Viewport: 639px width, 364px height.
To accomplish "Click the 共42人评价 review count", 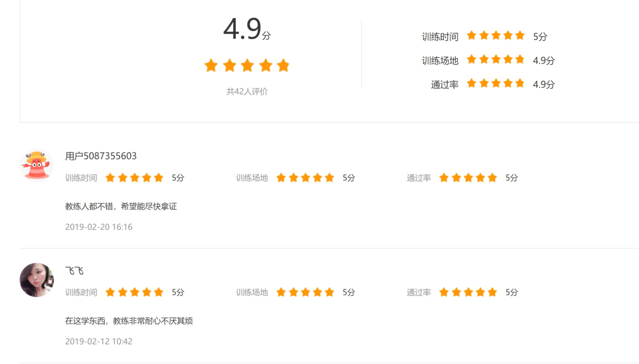I will (247, 91).
